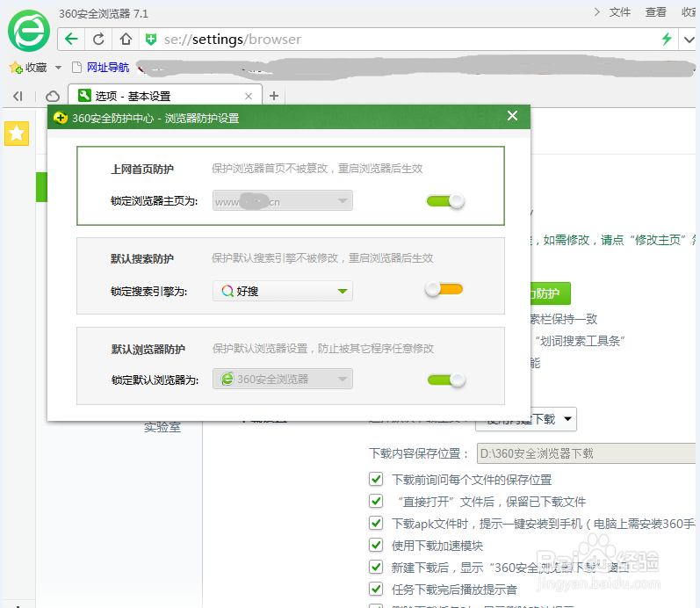Click the tab bar left-collapse icon
Screen dimensions: 700x608
click(18, 96)
